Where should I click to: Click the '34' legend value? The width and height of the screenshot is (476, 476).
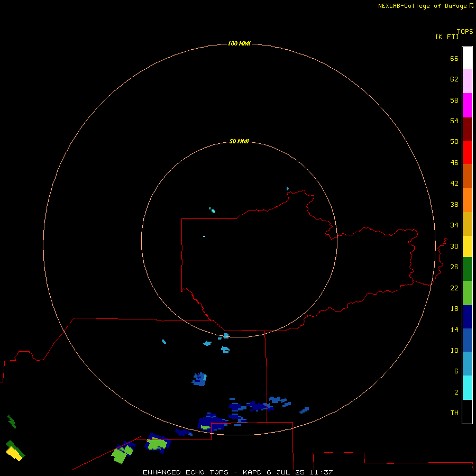454,225
